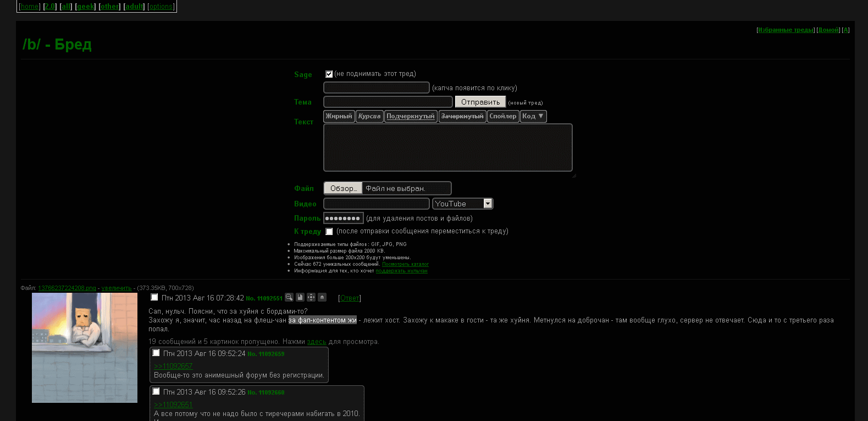
Task: Click the magnifier icon on post 11092551
Action: pos(289,297)
